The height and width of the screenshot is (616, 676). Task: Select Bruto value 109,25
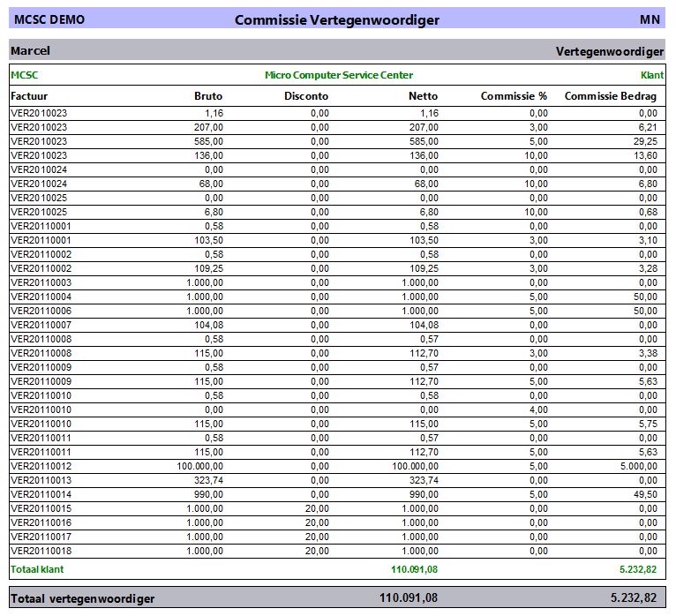pos(208,268)
